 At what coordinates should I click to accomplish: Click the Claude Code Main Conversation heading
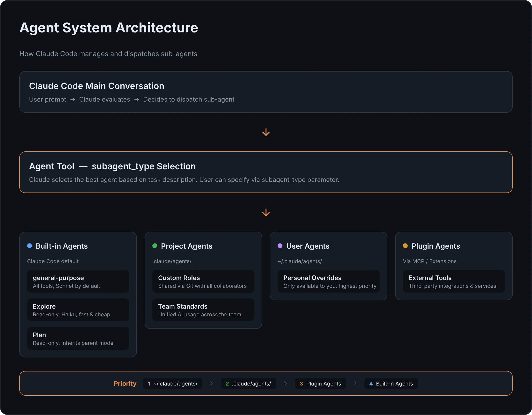97,86
